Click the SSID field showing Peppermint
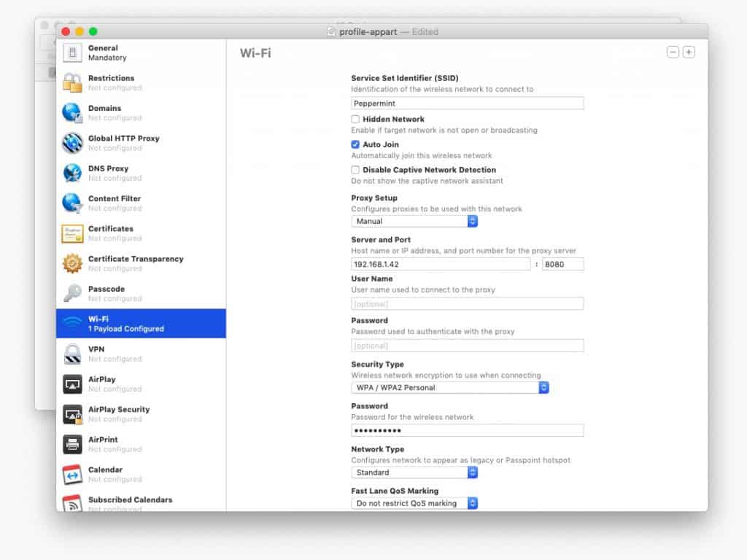The height and width of the screenshot is (560, 747). click(467, 103)
